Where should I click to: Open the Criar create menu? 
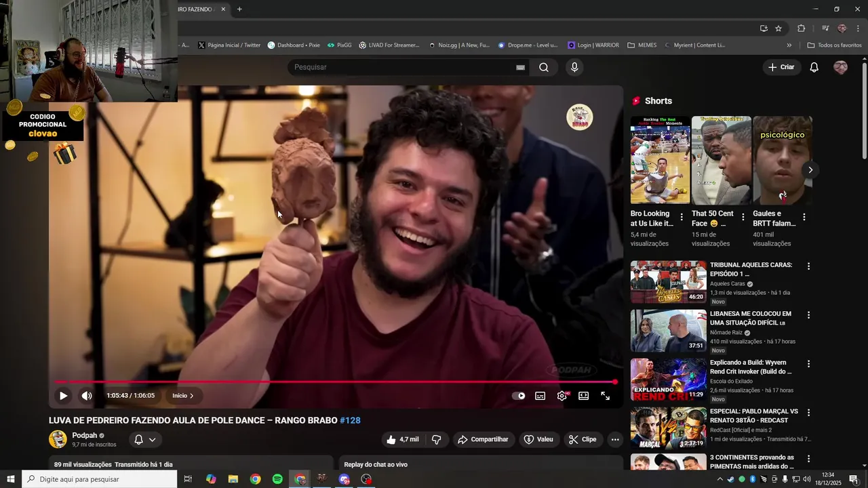(781, 67)
